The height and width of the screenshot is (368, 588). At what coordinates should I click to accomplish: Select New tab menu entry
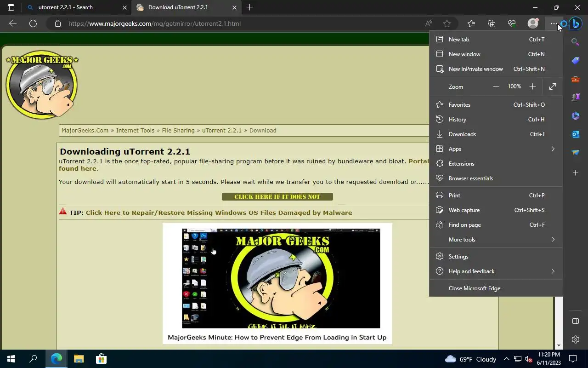[x=496, y=40]
